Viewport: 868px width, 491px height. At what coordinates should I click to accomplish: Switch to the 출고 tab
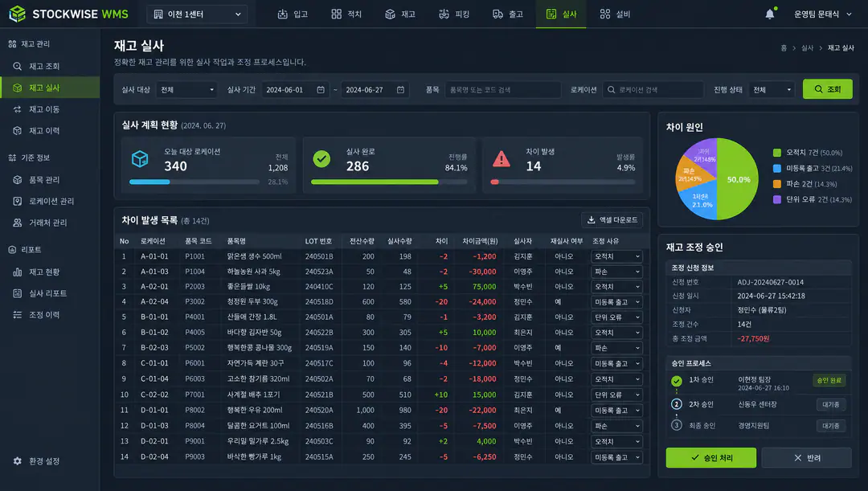point(508,14)
